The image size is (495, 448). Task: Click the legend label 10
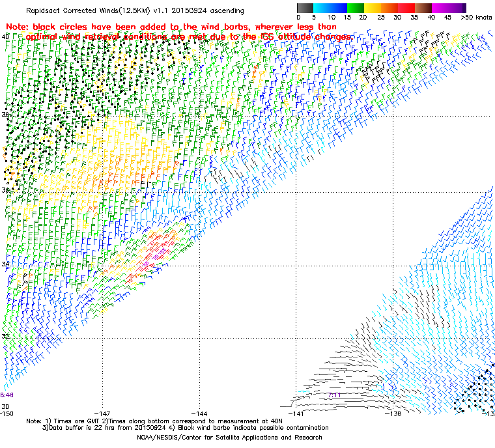pos(331,18)
